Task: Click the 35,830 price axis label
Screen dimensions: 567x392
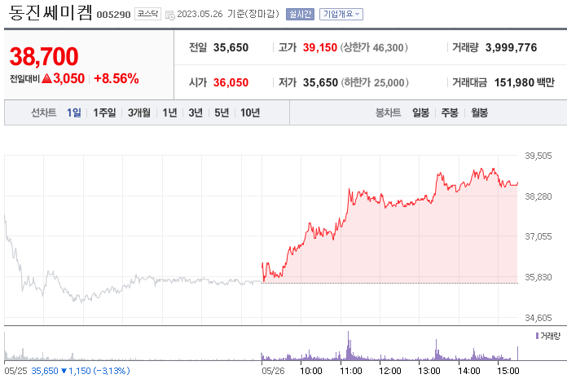Action: click(x=538, y=277)
